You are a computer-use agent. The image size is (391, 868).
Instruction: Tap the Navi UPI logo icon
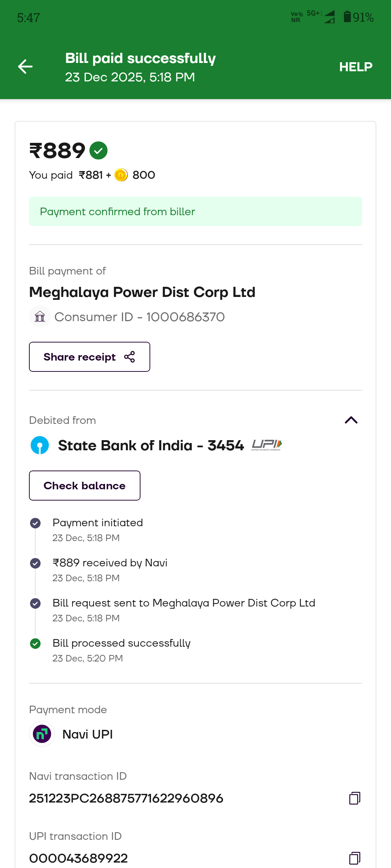(x=42, y=734)
